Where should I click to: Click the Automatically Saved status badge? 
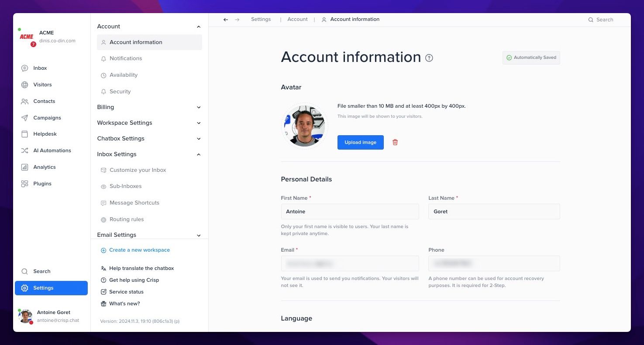tap(531, 58)
